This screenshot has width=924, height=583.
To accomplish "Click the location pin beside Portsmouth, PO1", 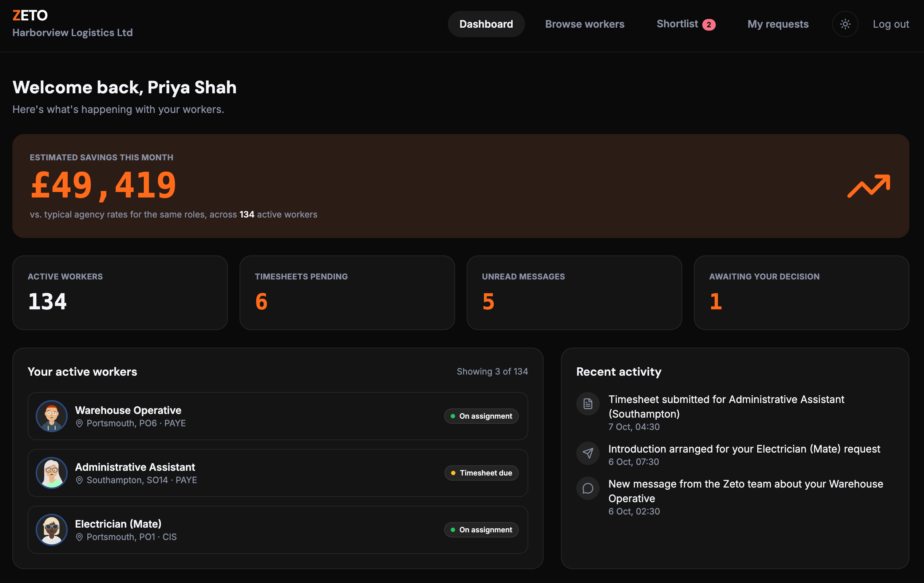I will [79, 537].
